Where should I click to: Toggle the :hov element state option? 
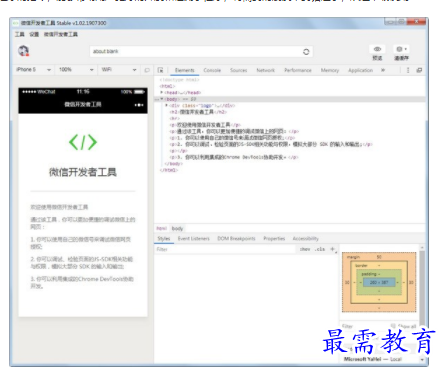[x=305, y=249]
